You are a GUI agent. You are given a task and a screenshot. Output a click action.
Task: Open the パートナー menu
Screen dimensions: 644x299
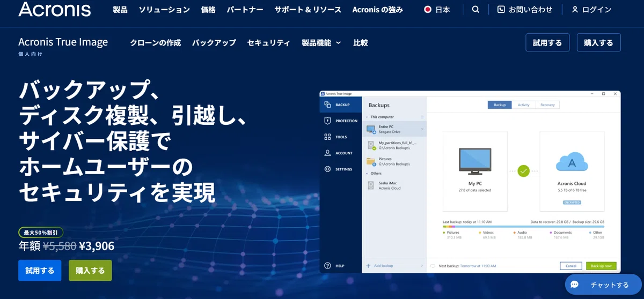pyautogui.click(x=245, y=10)
